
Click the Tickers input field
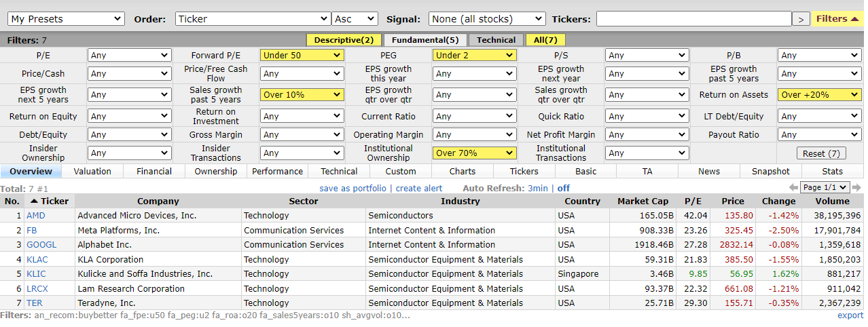coord(693,19)
